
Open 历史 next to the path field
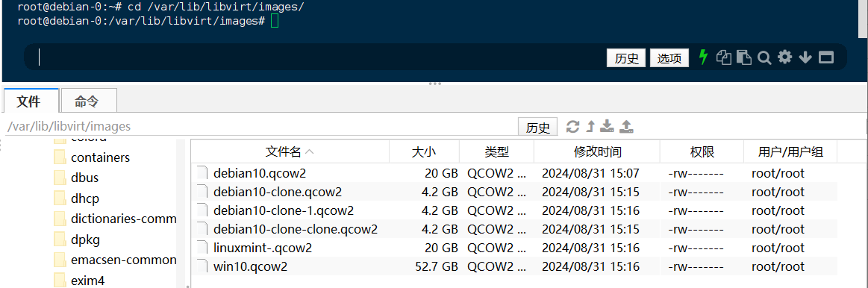537,128
